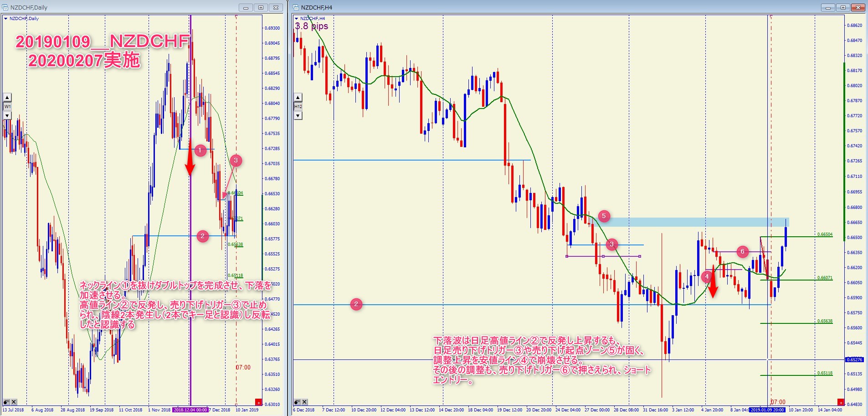Image resolution: width=868 pixels, height=416 pixels.
Task: Toggle the H12 timeframe button
Action: coord(298,106)
